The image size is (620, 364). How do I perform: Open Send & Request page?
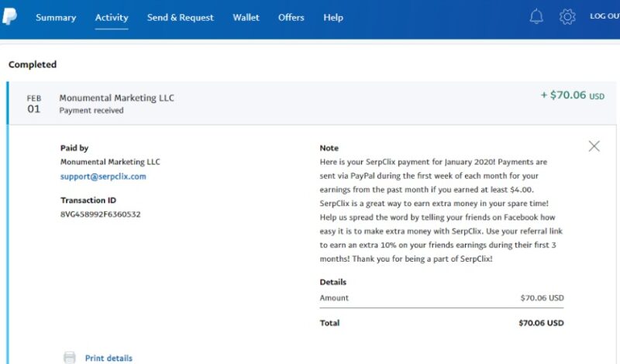[x=181, y=18]
